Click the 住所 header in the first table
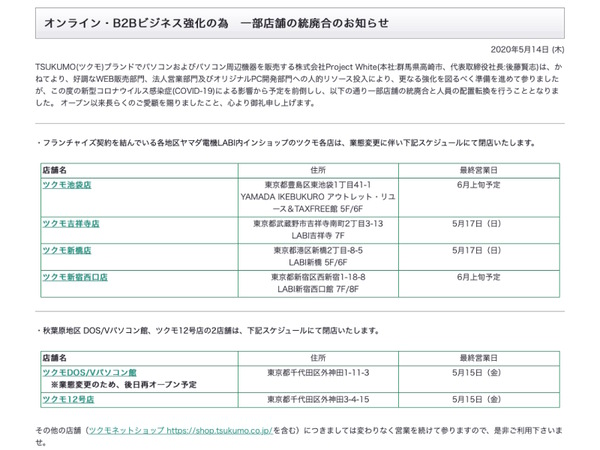Image resolution: width=600 pixels, height=450 pixels. click(318, 170)
